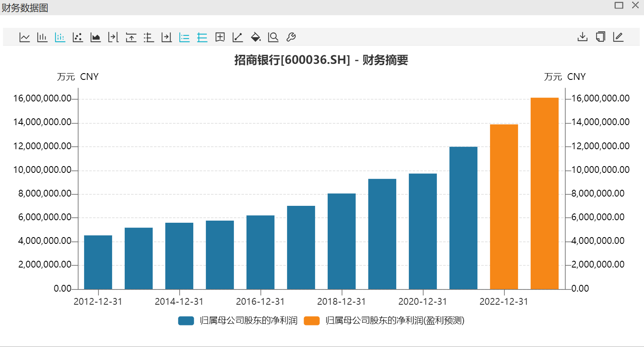Click chart title 招商银行[600036.SH] - 财务摘要

point(321,60)
